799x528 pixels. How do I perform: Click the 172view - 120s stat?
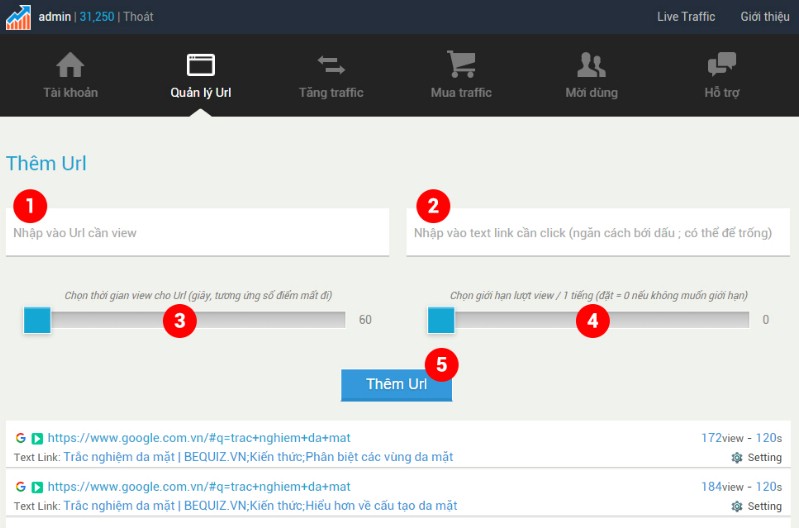tap(741, 438)
